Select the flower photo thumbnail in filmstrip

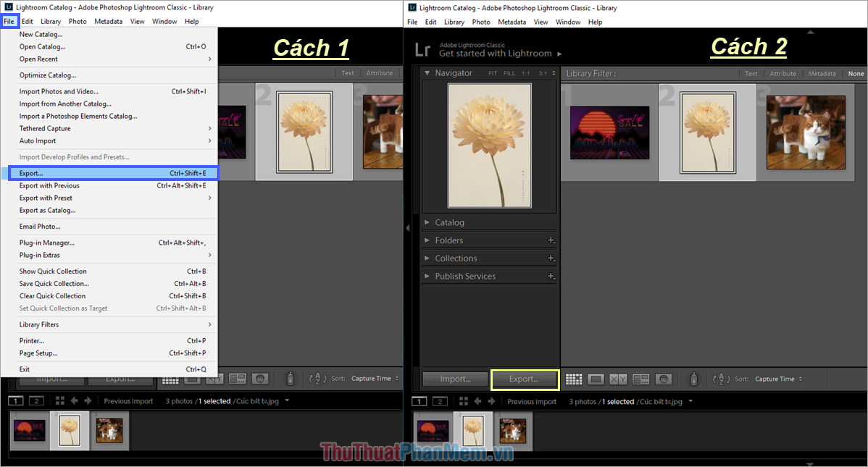coord(473,430)
